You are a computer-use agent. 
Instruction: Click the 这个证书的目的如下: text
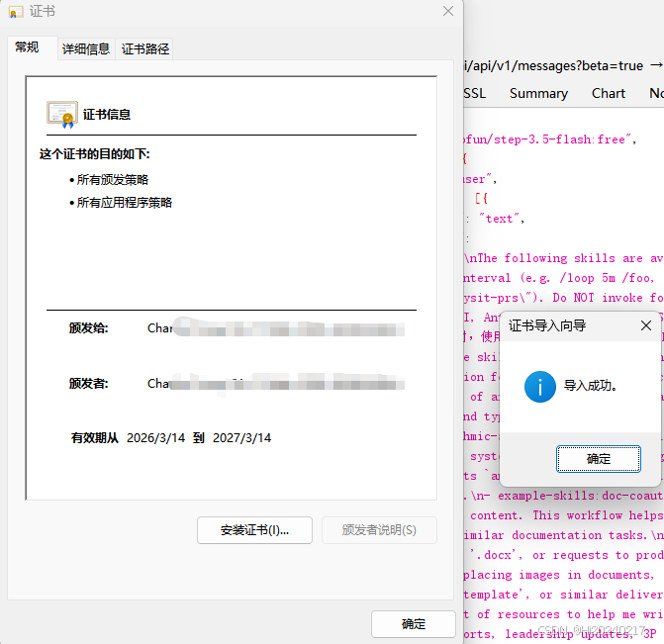coord(94,154)
